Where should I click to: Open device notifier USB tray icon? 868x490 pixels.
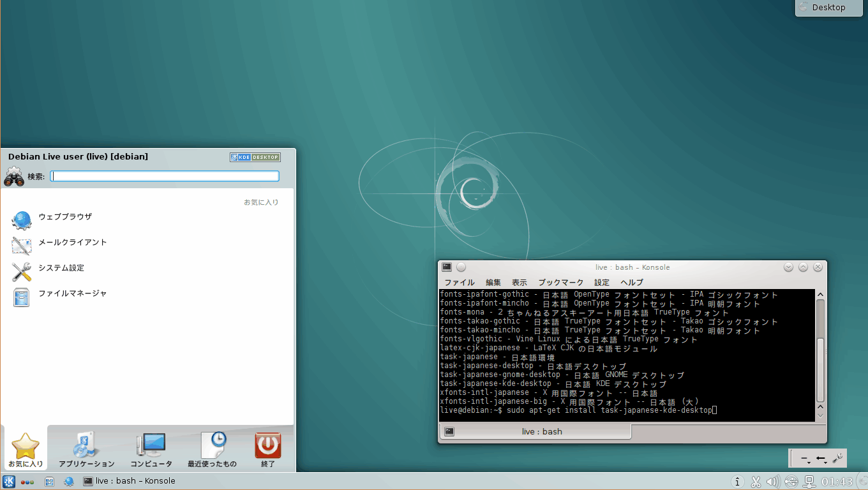point(791,482)
